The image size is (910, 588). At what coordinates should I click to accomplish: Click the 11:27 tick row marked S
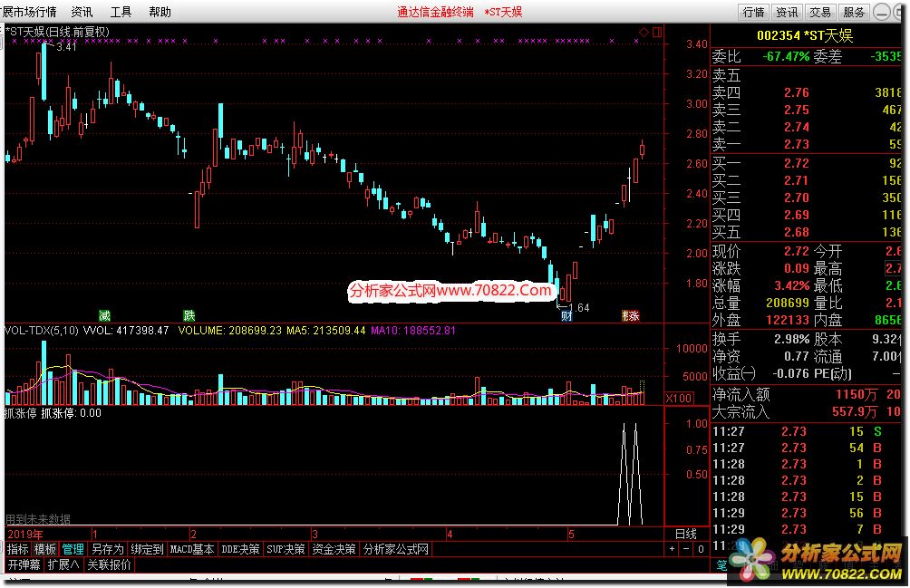[x=806, y=431]
